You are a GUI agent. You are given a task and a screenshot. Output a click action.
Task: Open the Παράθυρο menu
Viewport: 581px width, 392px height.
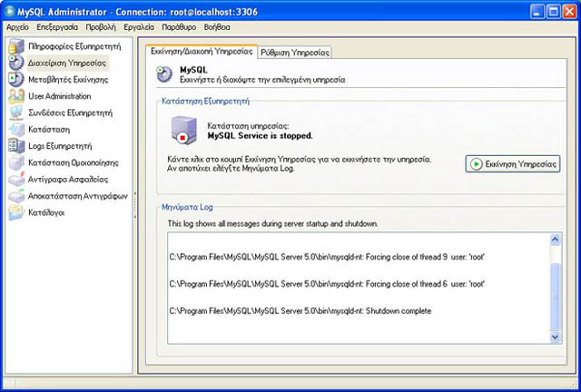179,27
